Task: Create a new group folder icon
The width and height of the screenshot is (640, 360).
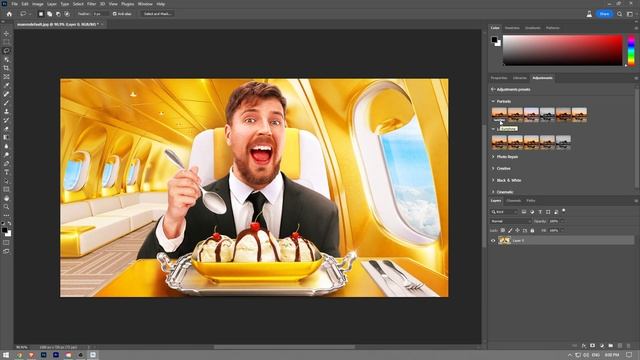Action: tap(611, 346)
